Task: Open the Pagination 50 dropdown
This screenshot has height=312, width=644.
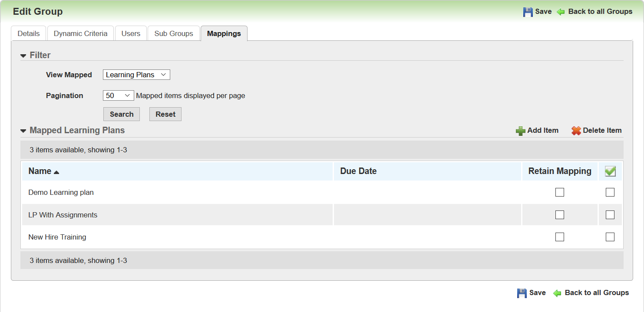Action: tap(118, 95)
